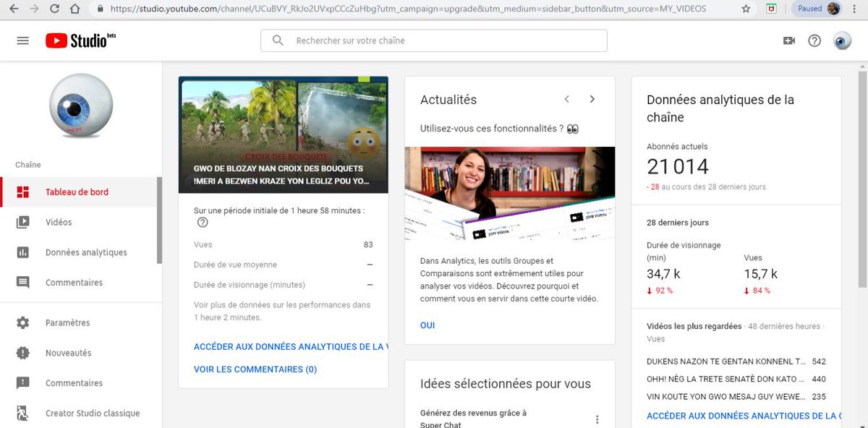Open the OHH! NÈG LA TRETE SENATÈ DON KATO row
This screenshot has width=868, height=428.
736,379
